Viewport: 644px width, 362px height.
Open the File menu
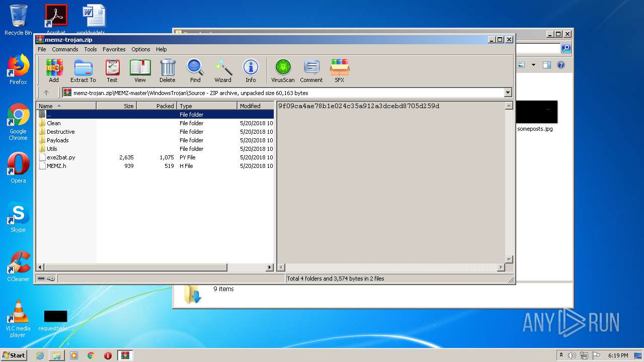[42, 49]
